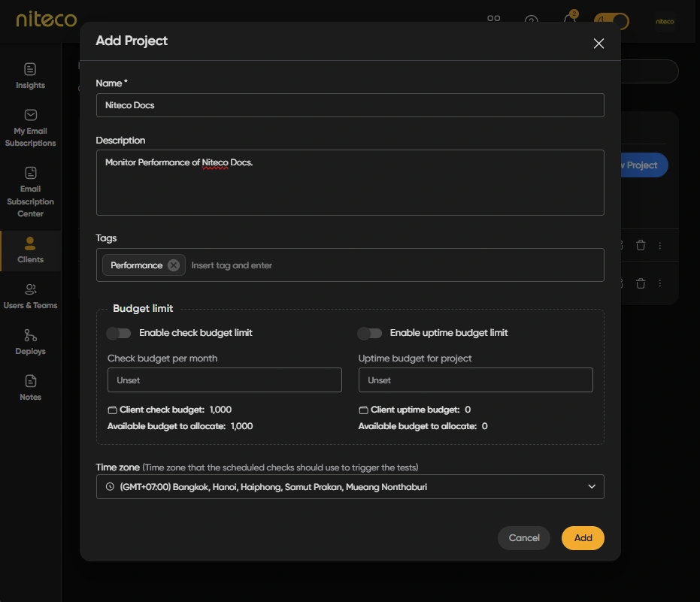
Task: Enable check budget limit toggle
Action: [x=119, y=334]
